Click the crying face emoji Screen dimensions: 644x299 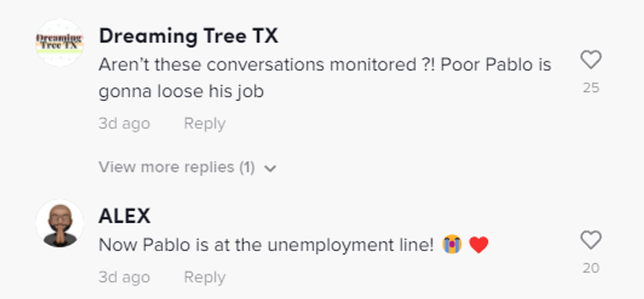(452, 245)
